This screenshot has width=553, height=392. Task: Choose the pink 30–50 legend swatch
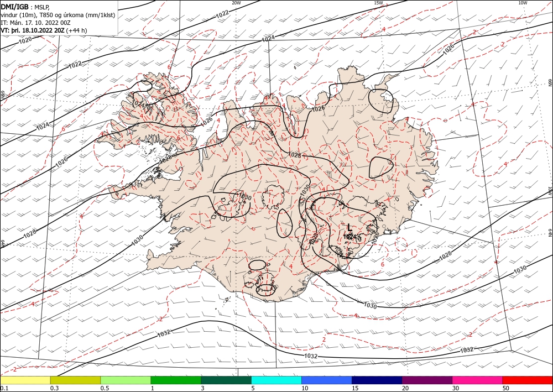point(478,380)
